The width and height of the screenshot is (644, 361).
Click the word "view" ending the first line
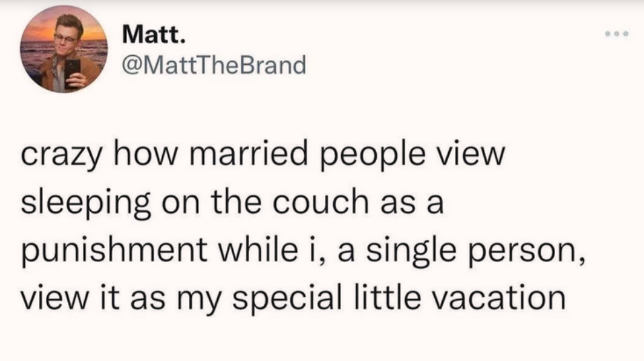point(475,156)
